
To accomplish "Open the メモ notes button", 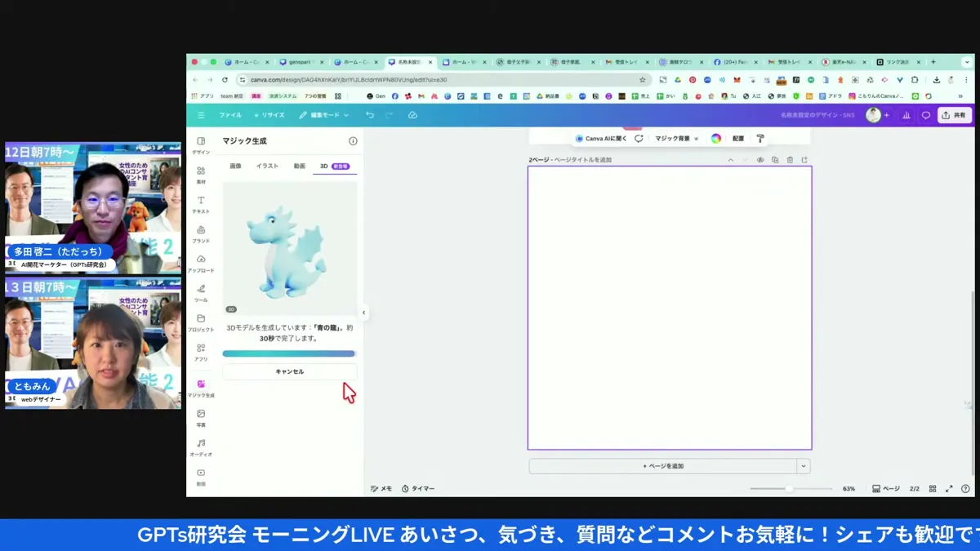I will (x=381, y=489).
